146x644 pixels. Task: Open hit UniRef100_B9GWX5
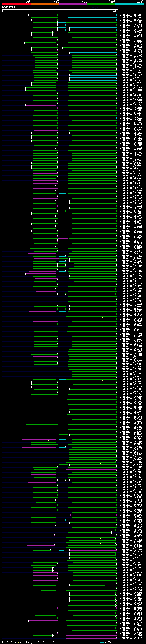131,20
